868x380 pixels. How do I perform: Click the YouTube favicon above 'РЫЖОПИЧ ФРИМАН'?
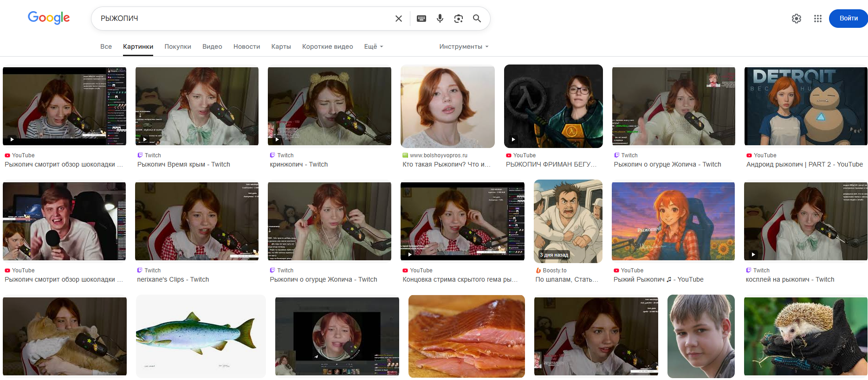click(x=509, y=155)
